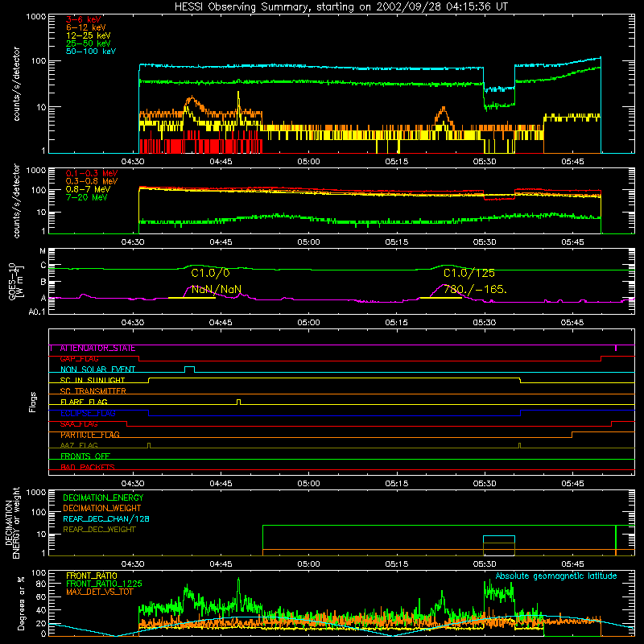Select the 25-50 keV legend label
Viewport: 644px width, 644px height.
pos(89,43)
